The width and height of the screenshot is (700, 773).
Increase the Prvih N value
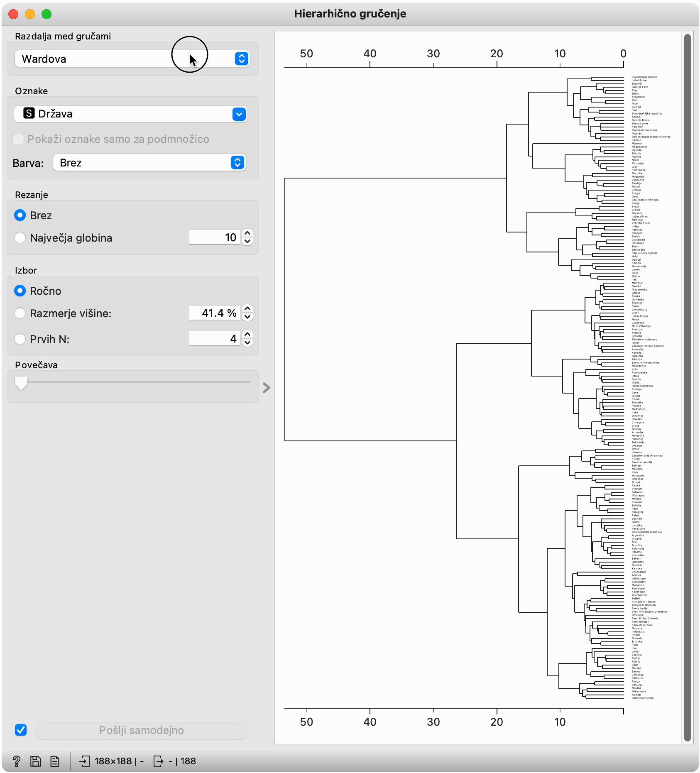pyautogui.click(x=247, y=335)
